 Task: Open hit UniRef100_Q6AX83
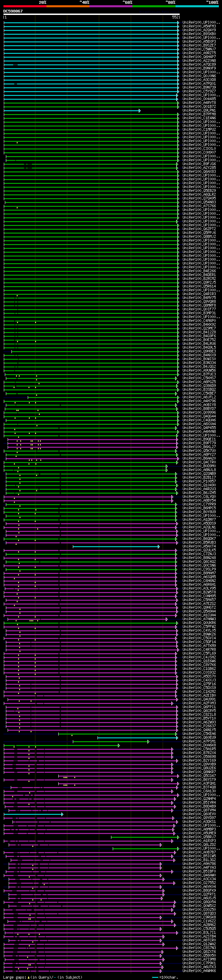tap(199, 172)
